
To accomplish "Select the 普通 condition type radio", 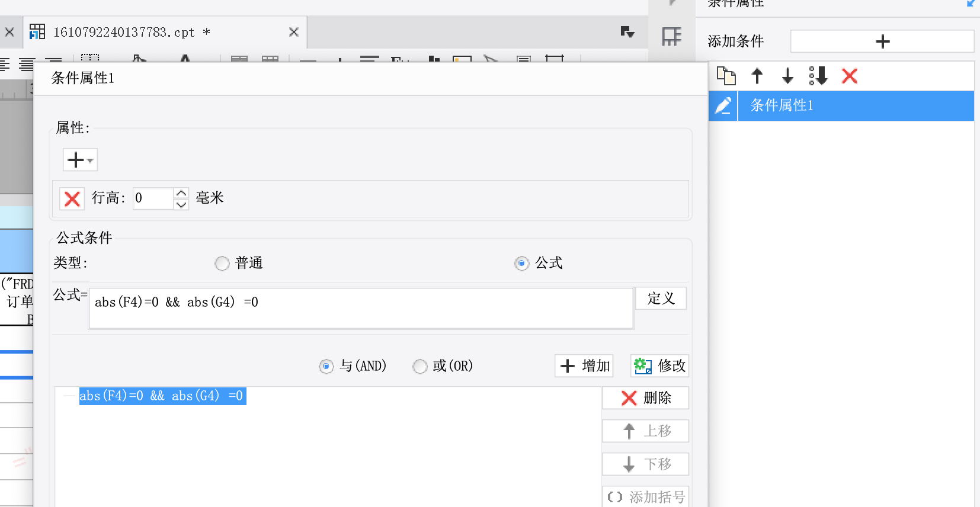I will pos(222,263).
